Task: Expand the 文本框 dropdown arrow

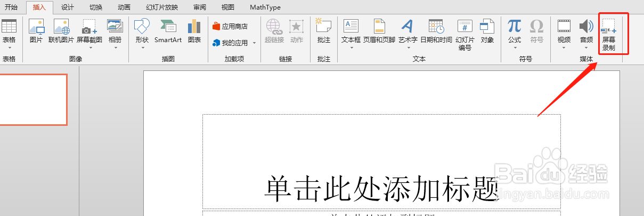Action: pos(351,47)
